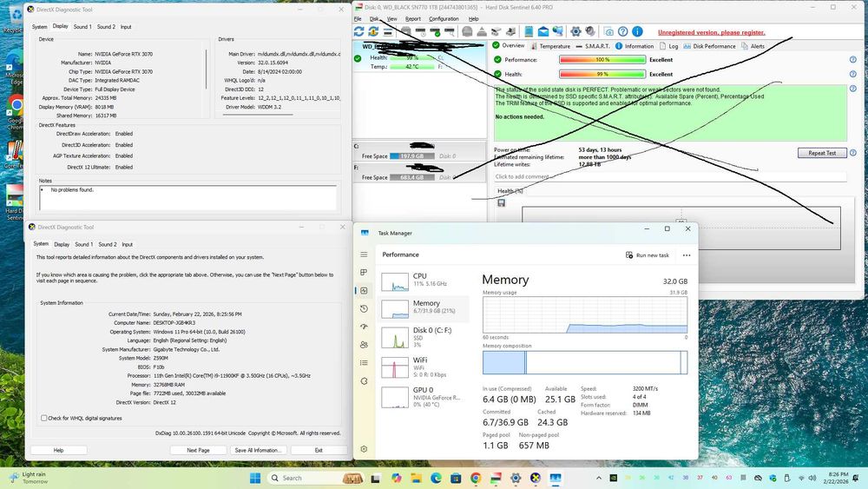Click help icon beside Health bar

tap(853, 74)
